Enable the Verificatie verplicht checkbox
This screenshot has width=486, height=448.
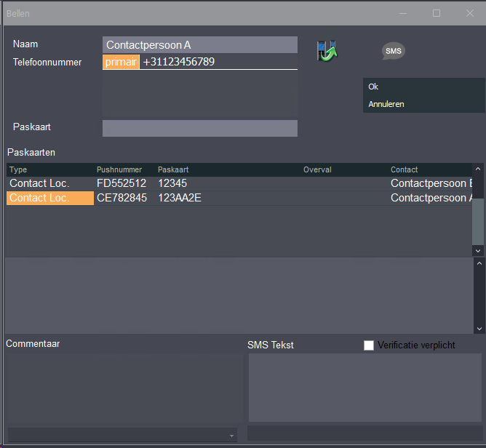coord(369,345)
